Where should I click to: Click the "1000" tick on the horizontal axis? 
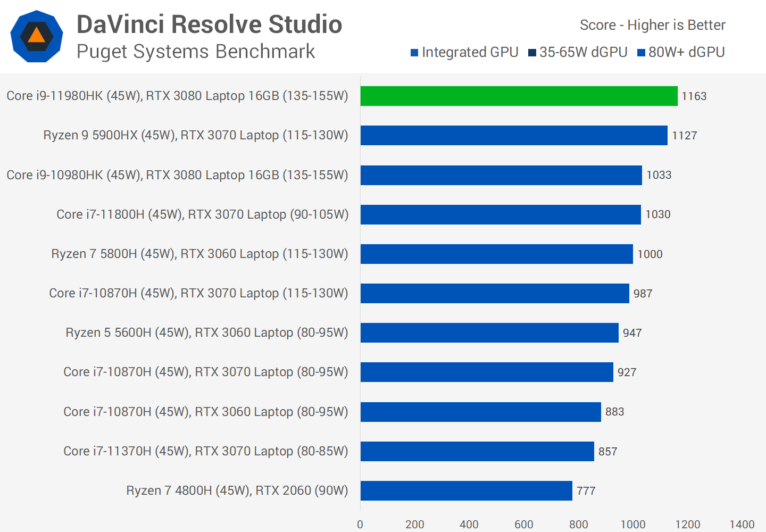point(633,525)
